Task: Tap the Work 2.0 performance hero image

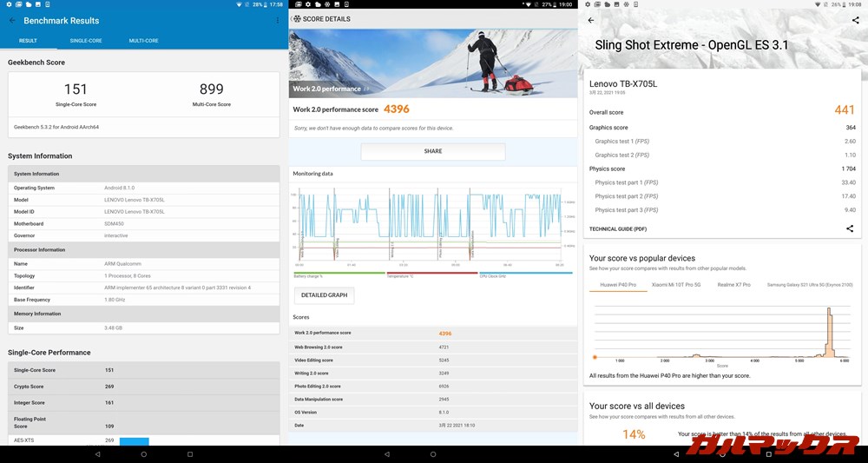Action: click(433, 63)
